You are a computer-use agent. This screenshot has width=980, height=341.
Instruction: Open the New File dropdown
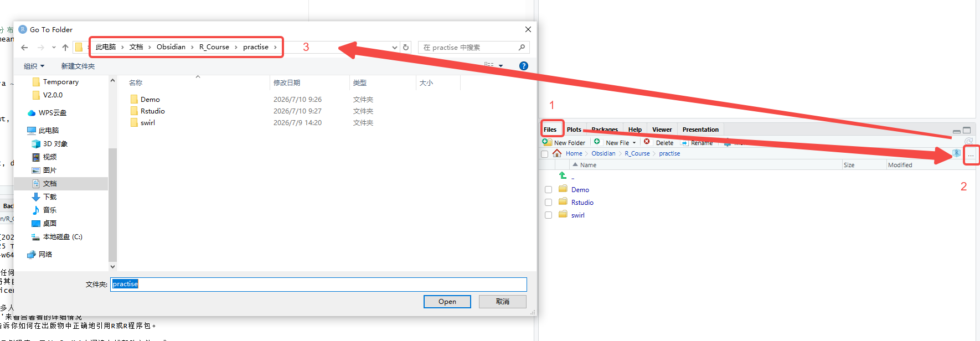tap(616, 142)
